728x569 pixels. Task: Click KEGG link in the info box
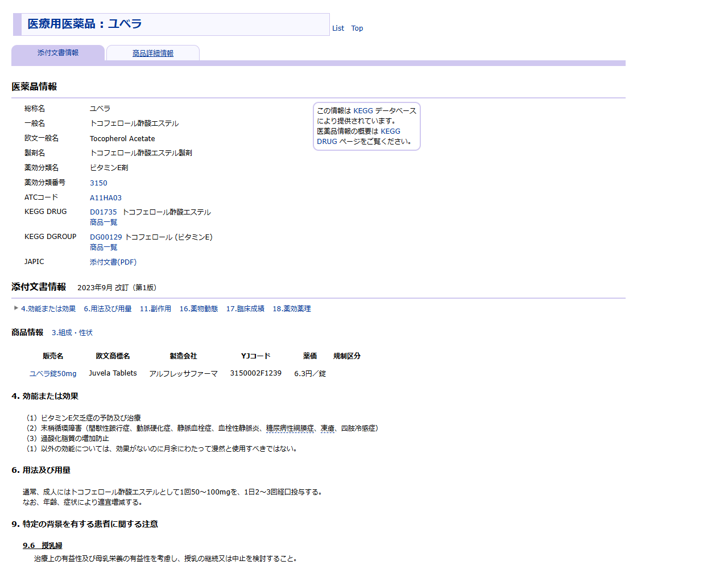click(363, 110)
